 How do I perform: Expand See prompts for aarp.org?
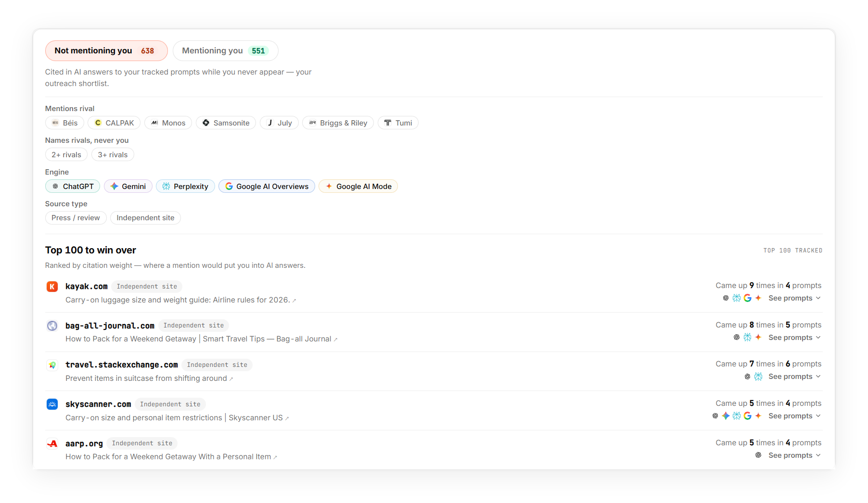coord(794,455)
